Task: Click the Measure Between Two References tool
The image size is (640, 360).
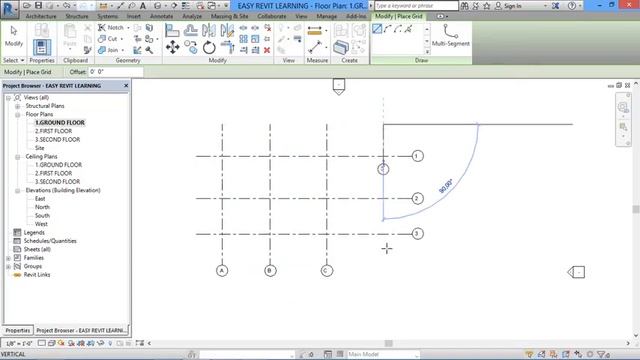Action: [314, 47]
